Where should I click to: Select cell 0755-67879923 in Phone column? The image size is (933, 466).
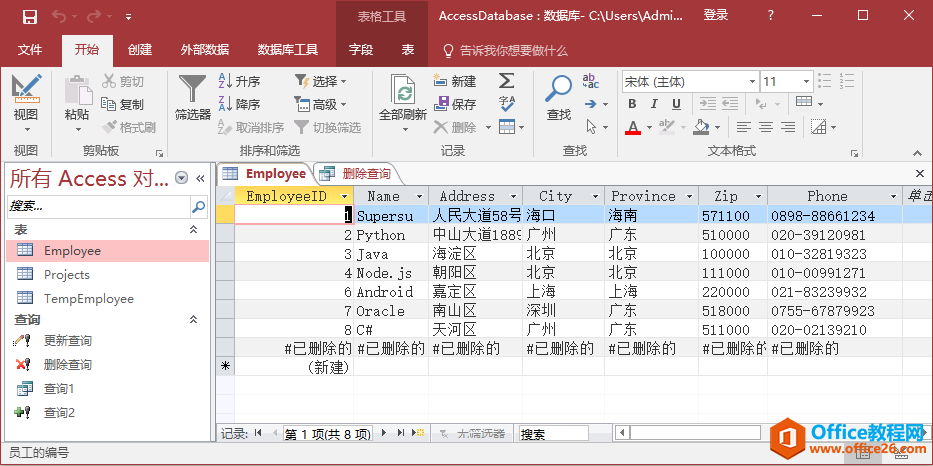coord(834,311)
